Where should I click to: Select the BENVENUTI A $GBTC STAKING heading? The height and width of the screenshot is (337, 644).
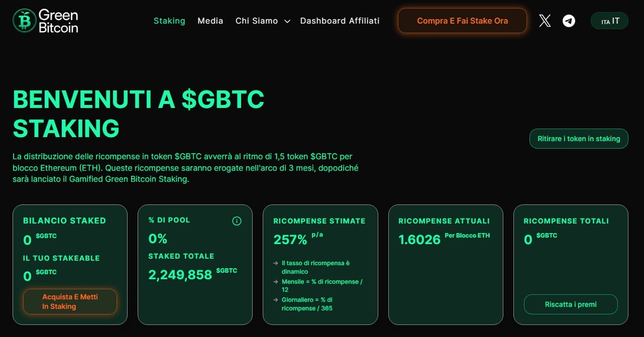pyautogui.click(x=138, y=114)
